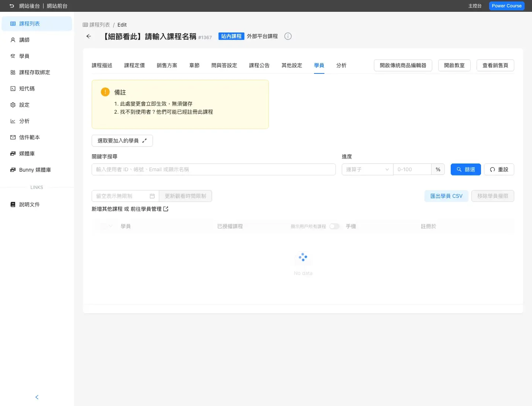Go to the 課程公告 tab
532x406 pixels.
click(x=259, y=65)
